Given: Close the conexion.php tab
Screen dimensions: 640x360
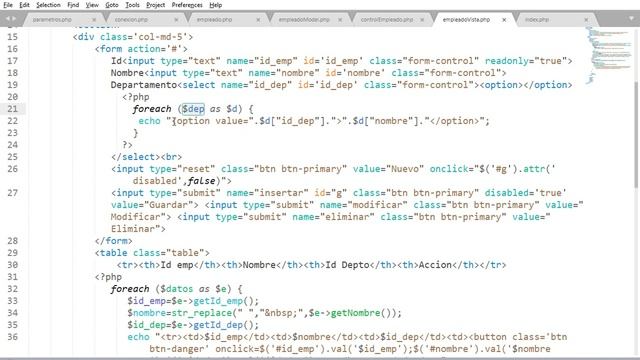Looking at the screenshot, I should point(176,20).
